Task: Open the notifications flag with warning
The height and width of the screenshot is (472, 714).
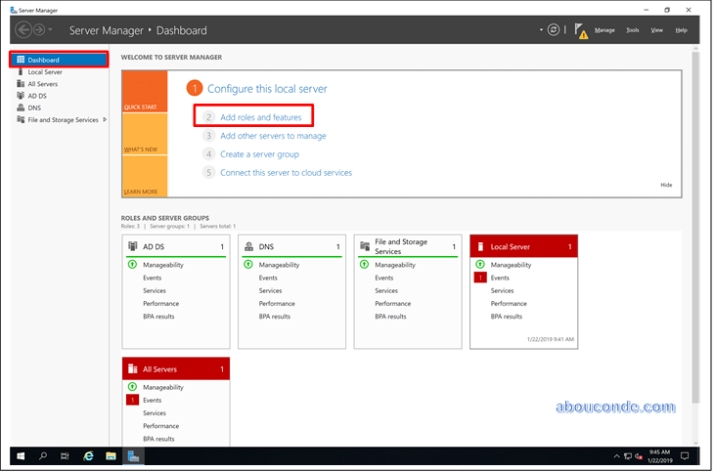Action: [579, 31]
